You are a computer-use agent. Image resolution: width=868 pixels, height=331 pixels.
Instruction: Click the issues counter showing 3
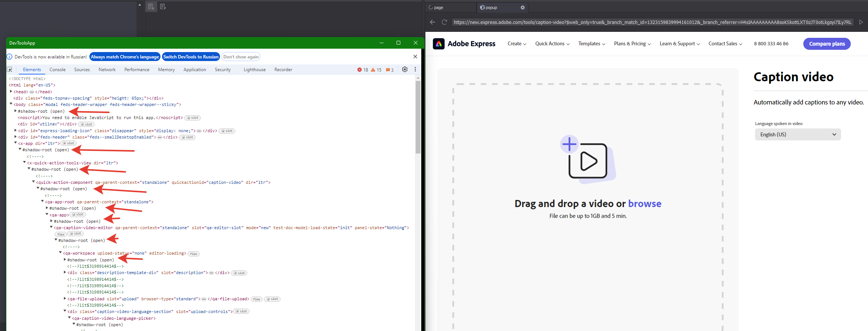[x=390, y=70]
